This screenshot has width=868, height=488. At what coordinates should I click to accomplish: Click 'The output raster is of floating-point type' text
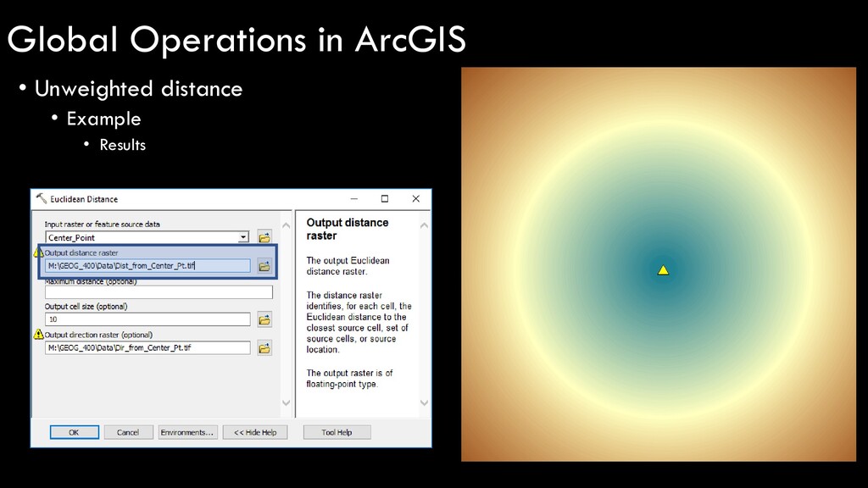(349, 379)
